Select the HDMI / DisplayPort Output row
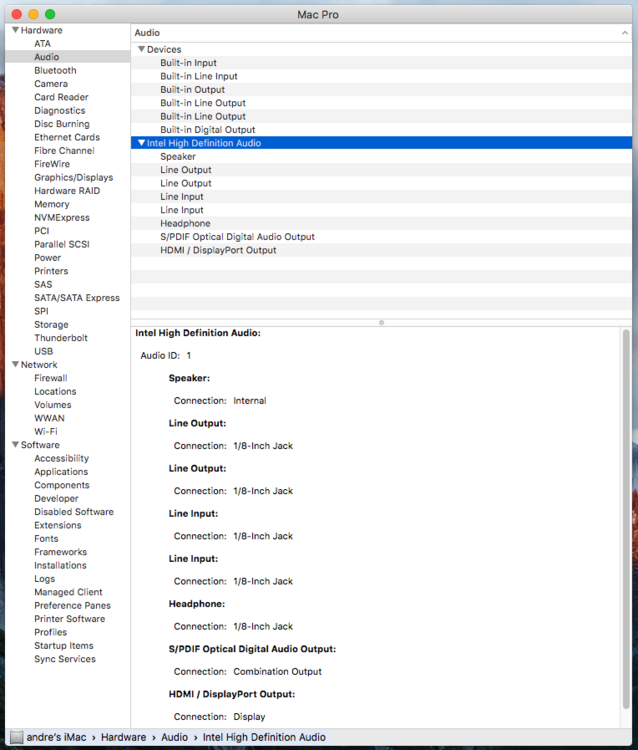The height and width of the screenshot is (750, 638). click(218, 250)
